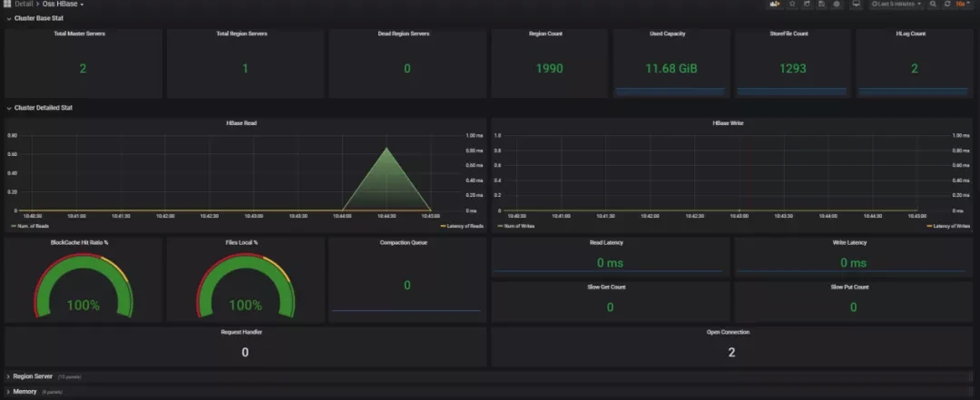Toggle the Num. of Reads legend series
980x400 pixels.
(31, 225)
